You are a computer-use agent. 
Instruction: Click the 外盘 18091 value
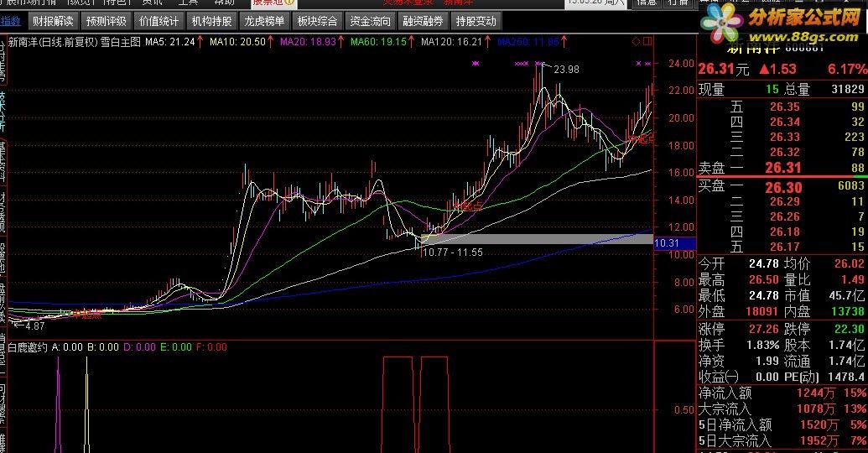tap(762, 312)
